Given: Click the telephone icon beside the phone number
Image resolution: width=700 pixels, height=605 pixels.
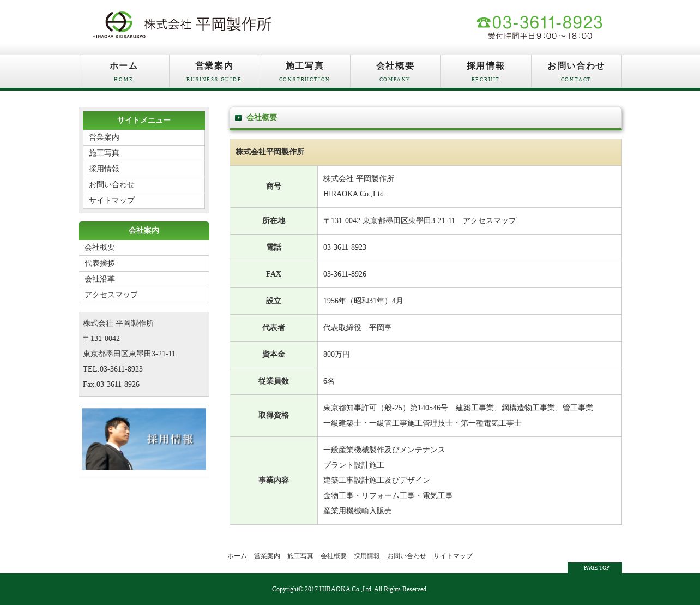Looking at the screenshot, I should click(x=484, y=22).
